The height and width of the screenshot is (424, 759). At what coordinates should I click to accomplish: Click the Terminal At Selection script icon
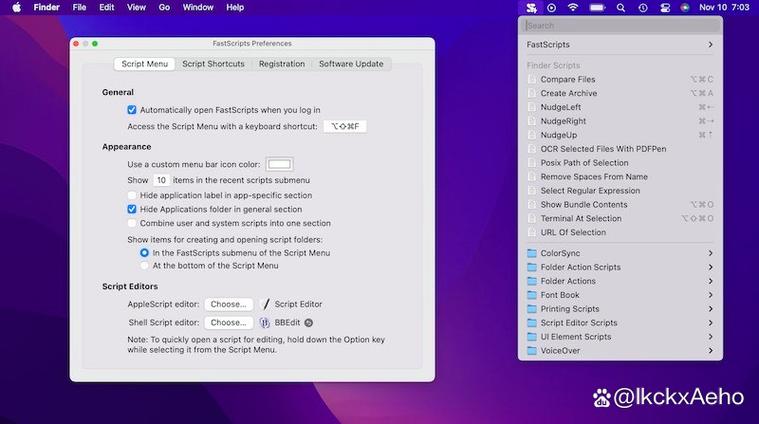click(532, 218)
